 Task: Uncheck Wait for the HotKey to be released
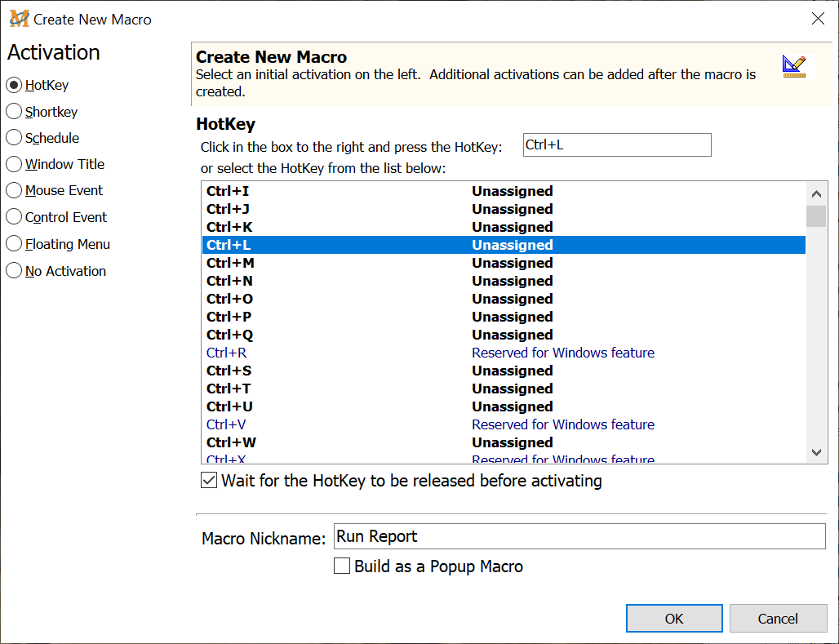point(209,481)
